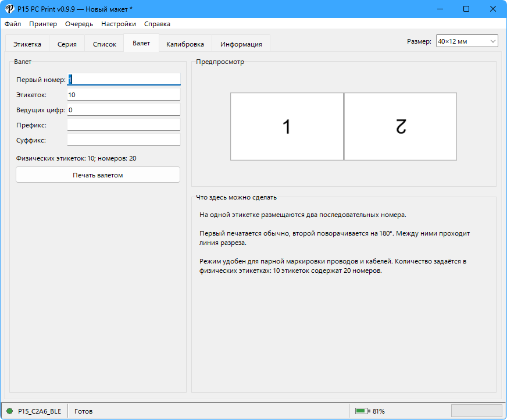Minimize the P15 PC Print window
Image resolution: width=507 pixels, height=420 pixels.
click(x=440, y=9)
